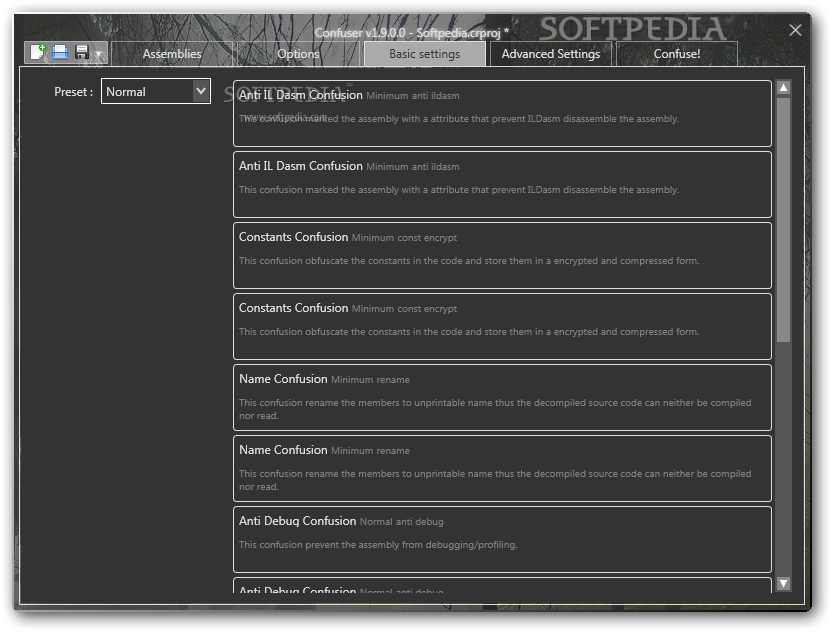Select the second Name Confusion card
The image size is (832, 632).
pyautogui.click(x=502, y=469)
